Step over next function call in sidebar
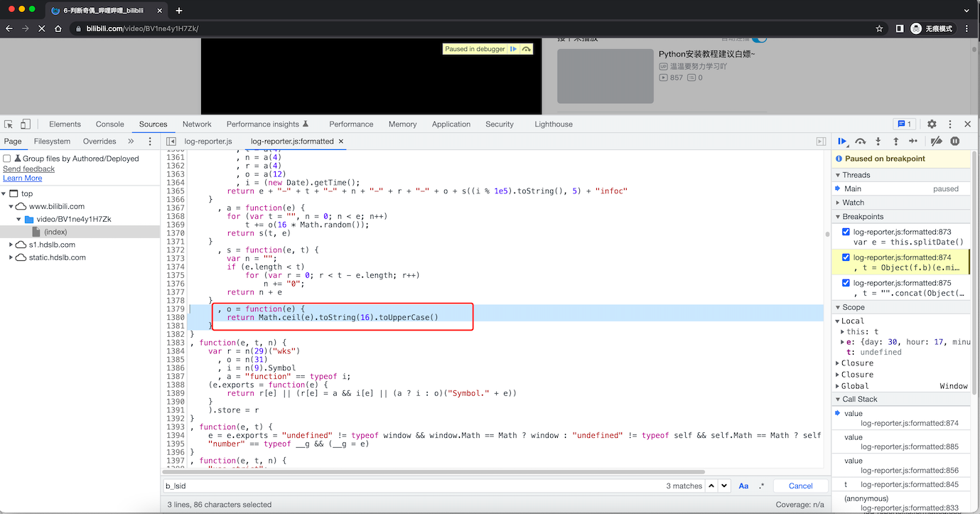980x514 pixels. point(860,141)
